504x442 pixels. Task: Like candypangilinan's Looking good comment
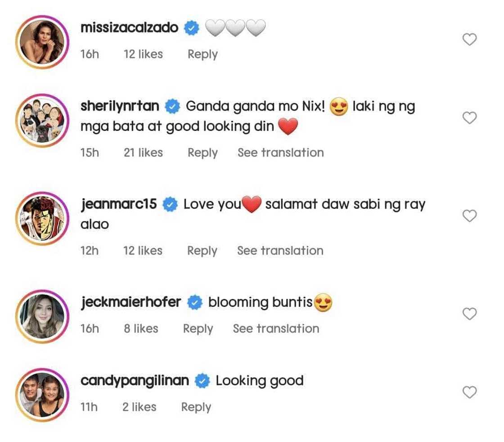point(469,392)
